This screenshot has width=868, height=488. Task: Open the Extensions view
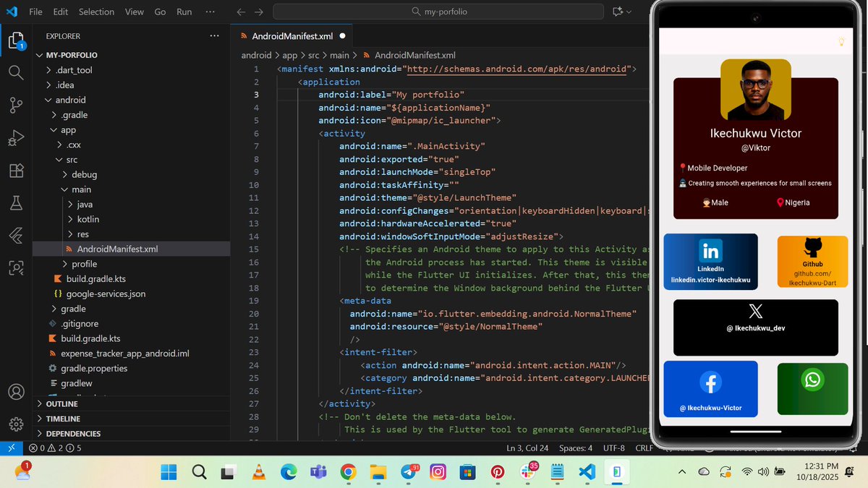[x=16, y=171]
